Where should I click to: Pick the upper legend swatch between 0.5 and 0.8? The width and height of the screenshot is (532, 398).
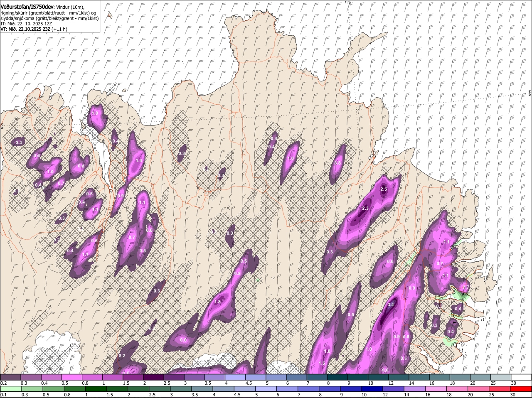click(x=72, y=377)
